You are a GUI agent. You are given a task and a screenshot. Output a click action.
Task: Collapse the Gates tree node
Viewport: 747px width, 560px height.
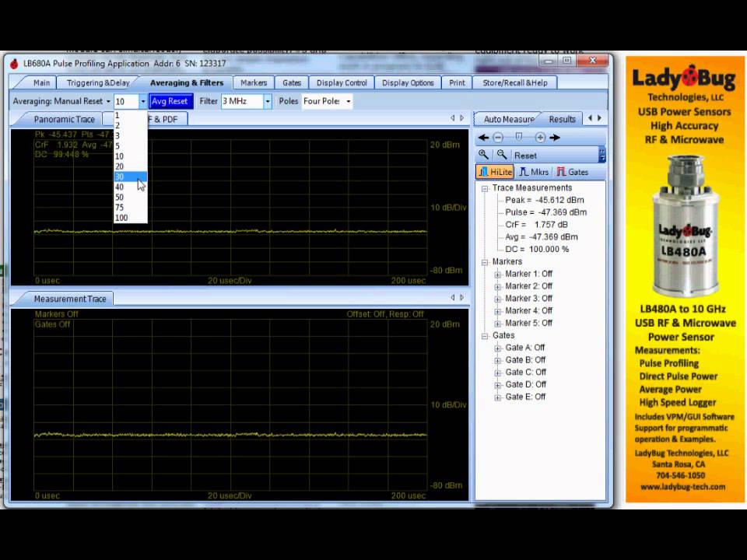pyautogui.click(x=485, y=336)
